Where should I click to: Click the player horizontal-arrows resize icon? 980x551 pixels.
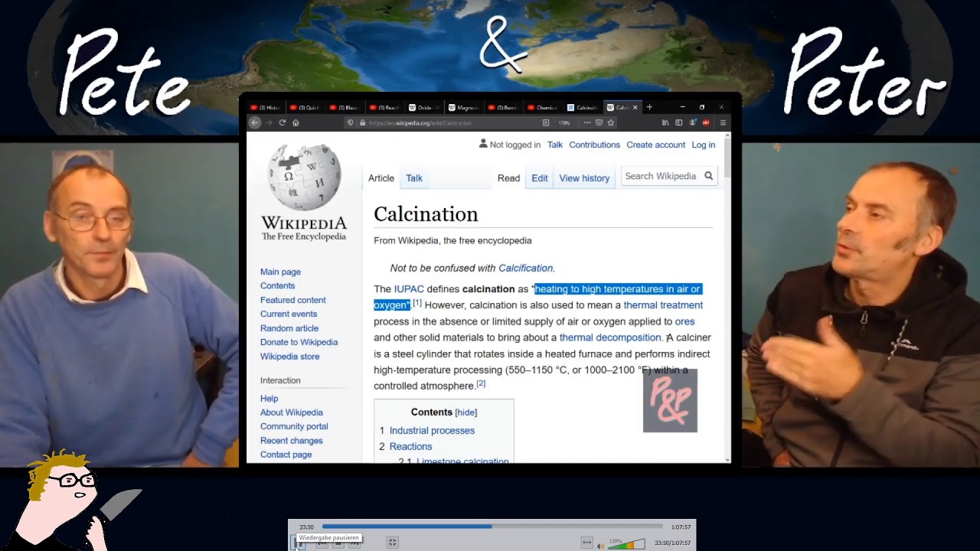point(586,543)
